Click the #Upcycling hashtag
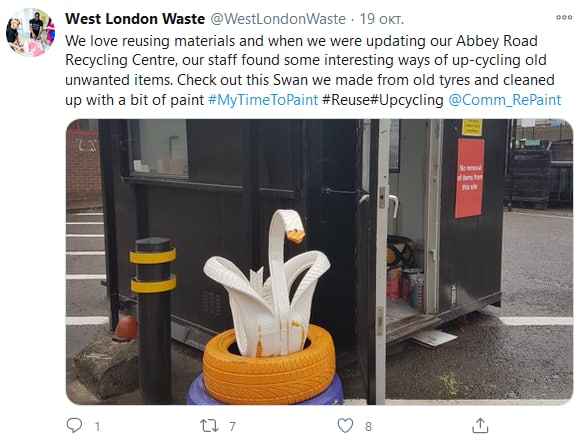 [407, 100]
